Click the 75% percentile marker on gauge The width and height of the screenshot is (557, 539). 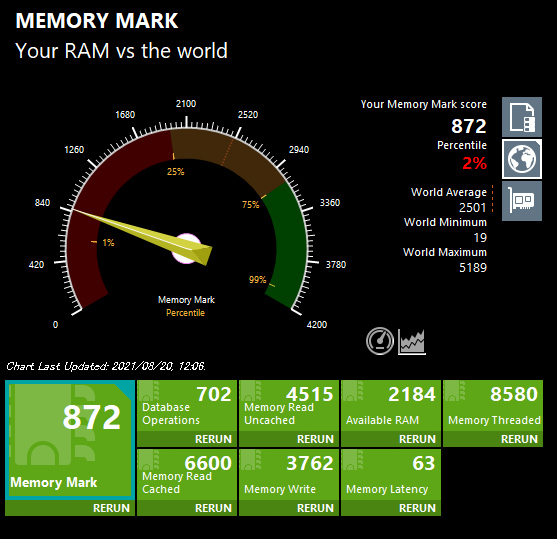250,204
